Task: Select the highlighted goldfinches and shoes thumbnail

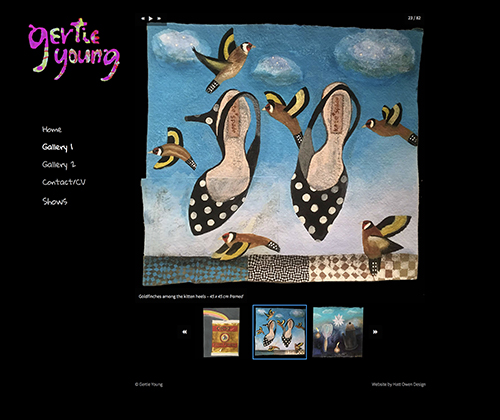Action: (280, 332)
